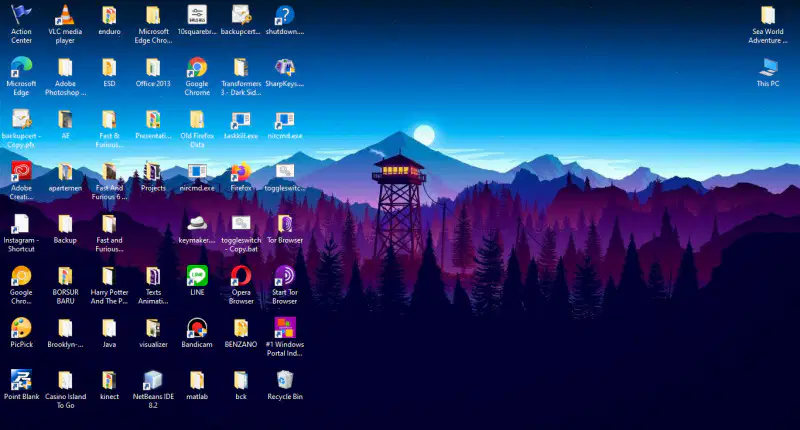Select the enduro folder
Screen dimensions: 800x430
(109, 15)
